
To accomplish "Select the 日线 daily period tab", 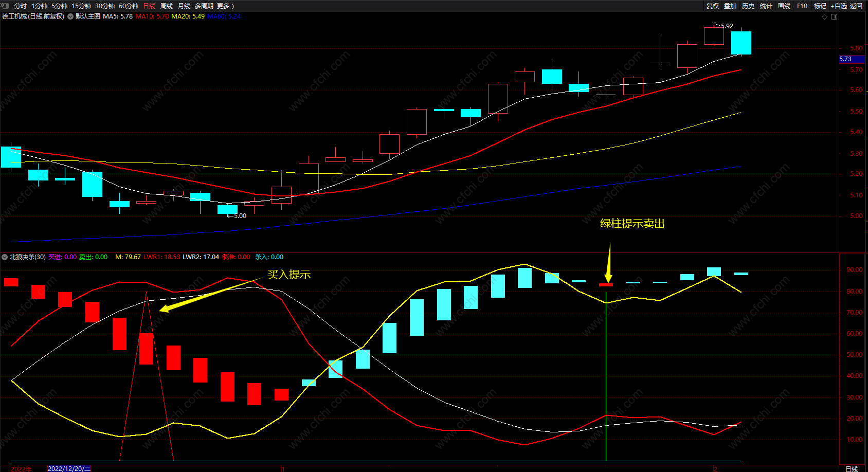I will click(149, 6).
